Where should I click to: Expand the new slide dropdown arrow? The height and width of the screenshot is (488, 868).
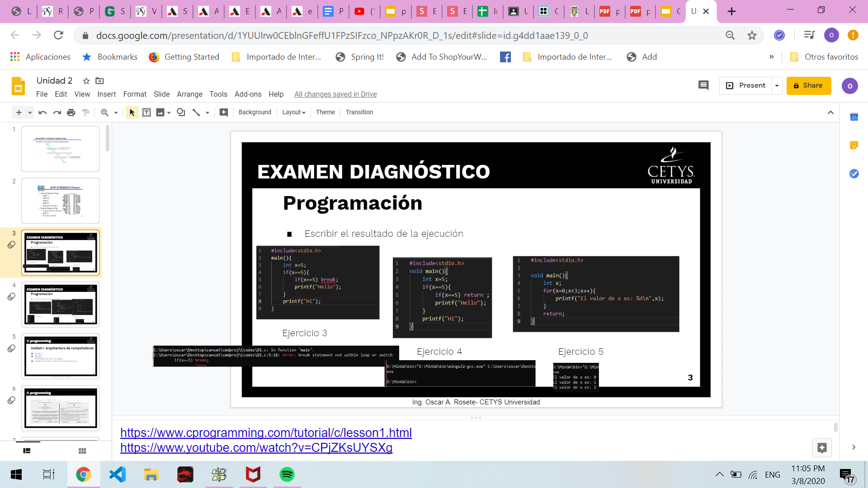click(x=30, y=113)
